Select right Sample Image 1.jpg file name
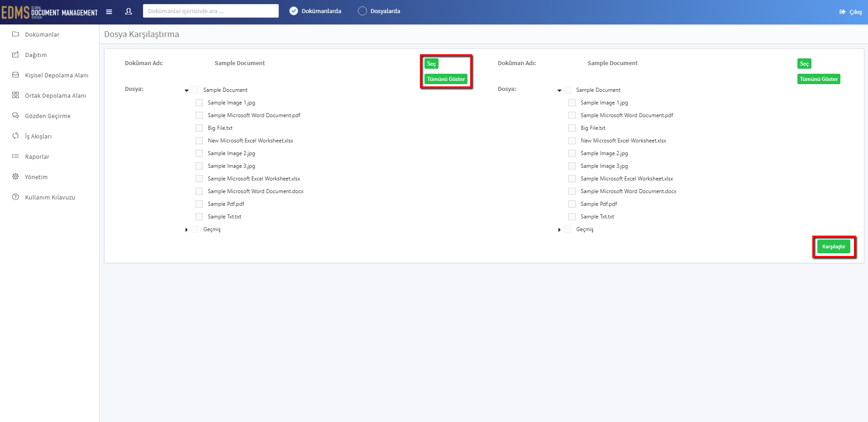This screenshot has height=422, width=868. tap(604, 103)
